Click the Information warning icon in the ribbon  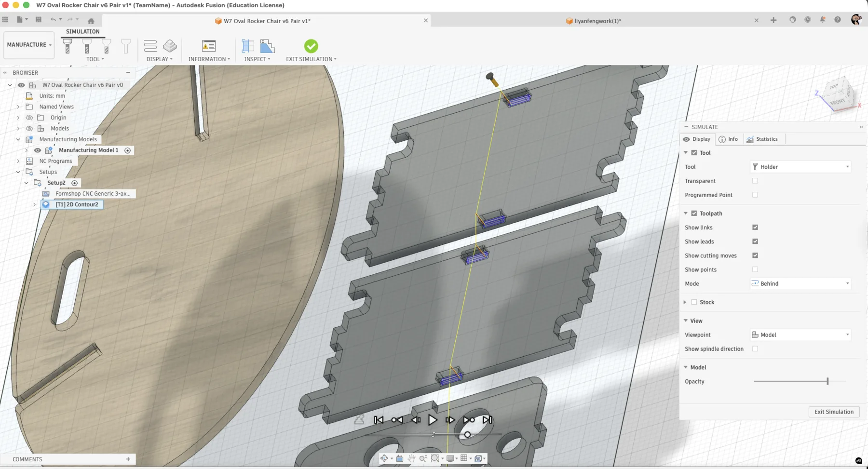point(208,46)
